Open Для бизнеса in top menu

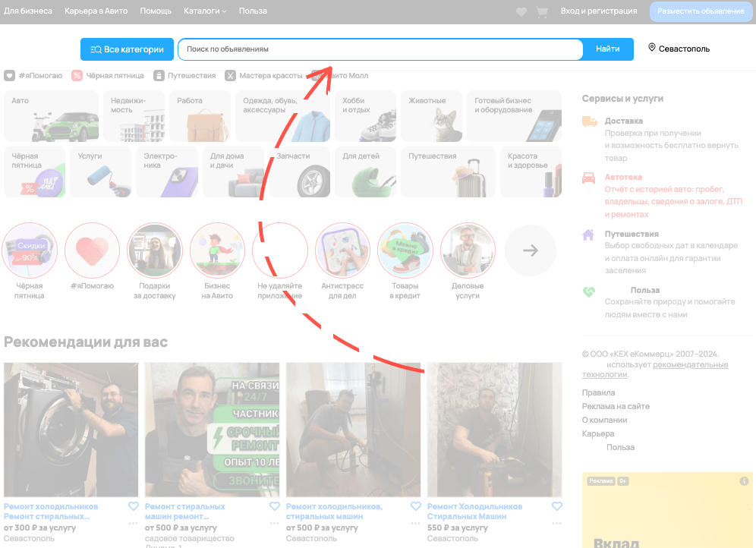[x=28, y=11]
